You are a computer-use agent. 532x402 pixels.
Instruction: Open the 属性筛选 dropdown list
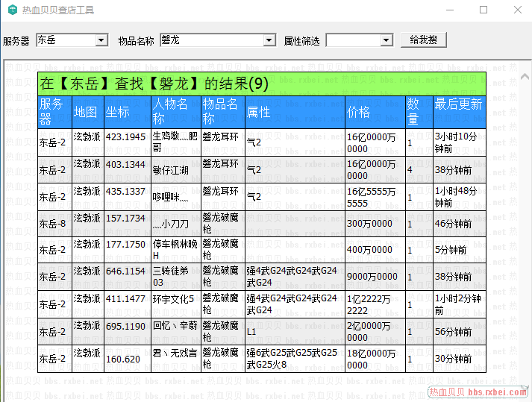386,40
